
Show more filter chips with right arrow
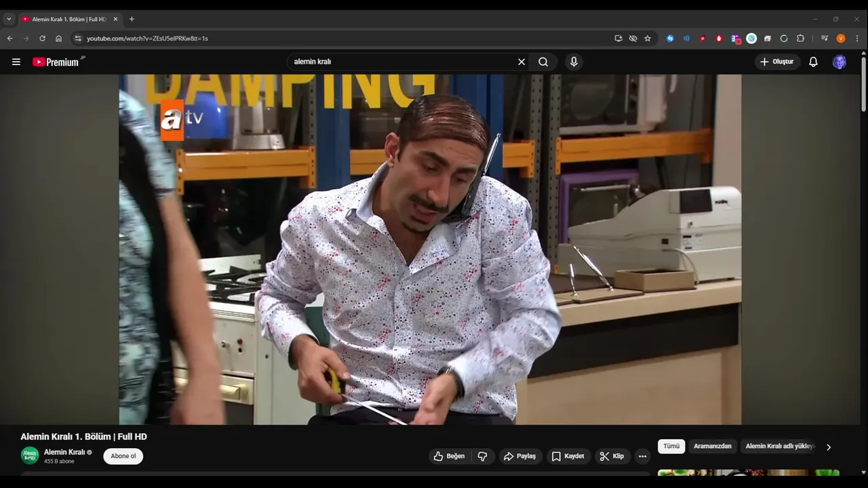point(828,447)
